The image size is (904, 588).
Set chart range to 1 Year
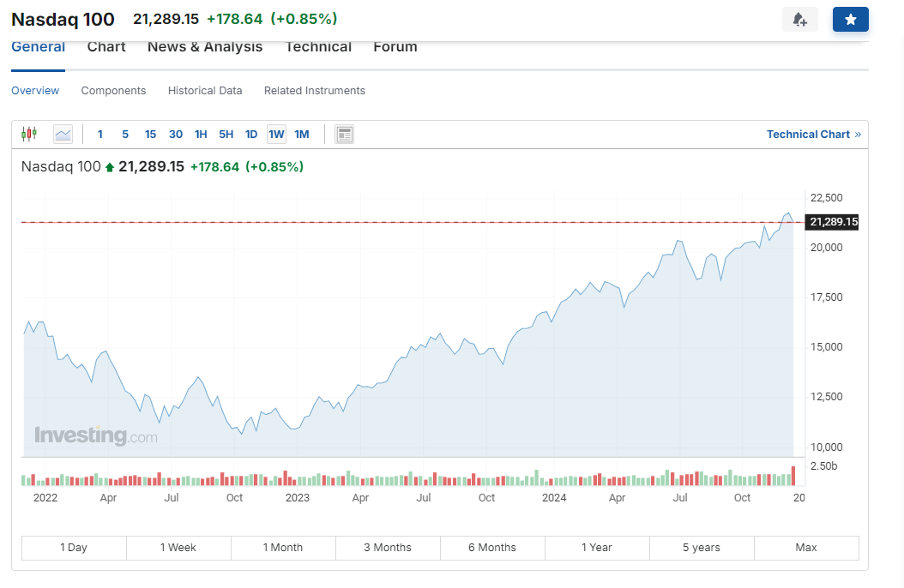(x=597, y=548)
